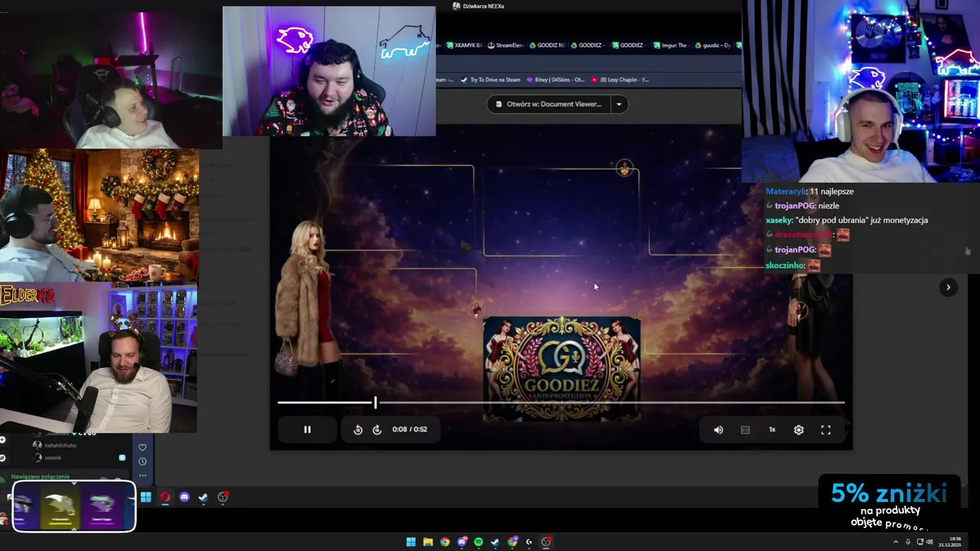
Task: Switch to the 'XKAMYK' browser tab
Action: point(464,45)
